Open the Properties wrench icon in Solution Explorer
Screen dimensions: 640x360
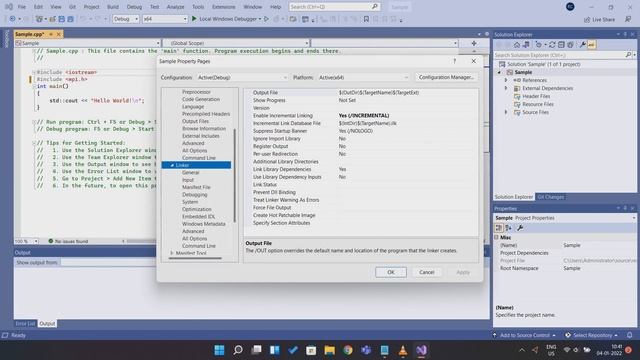(582, 45)
